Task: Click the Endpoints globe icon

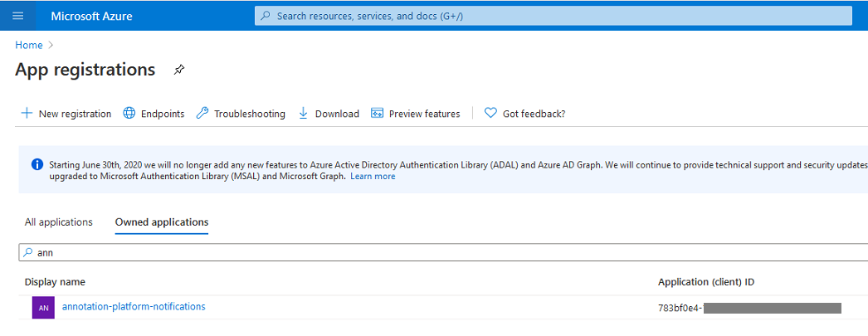Action: click(x=129, y=113)
